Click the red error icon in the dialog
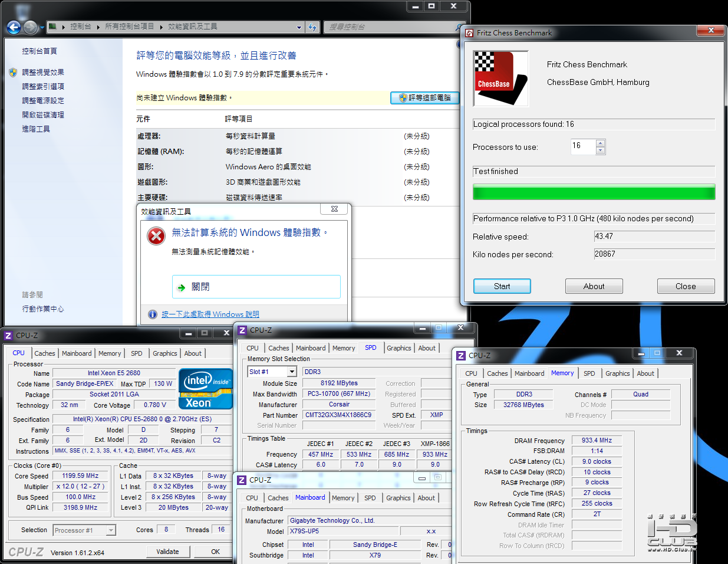This screenshot has height=564, width=728. click(x=156, y=237)
